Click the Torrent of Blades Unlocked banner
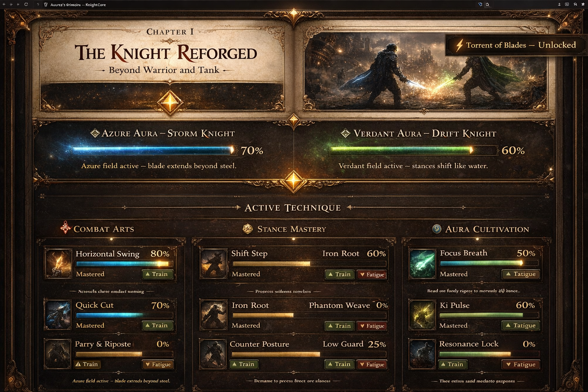The height and width of the screenshot is (392, 588). click(516, 45)
